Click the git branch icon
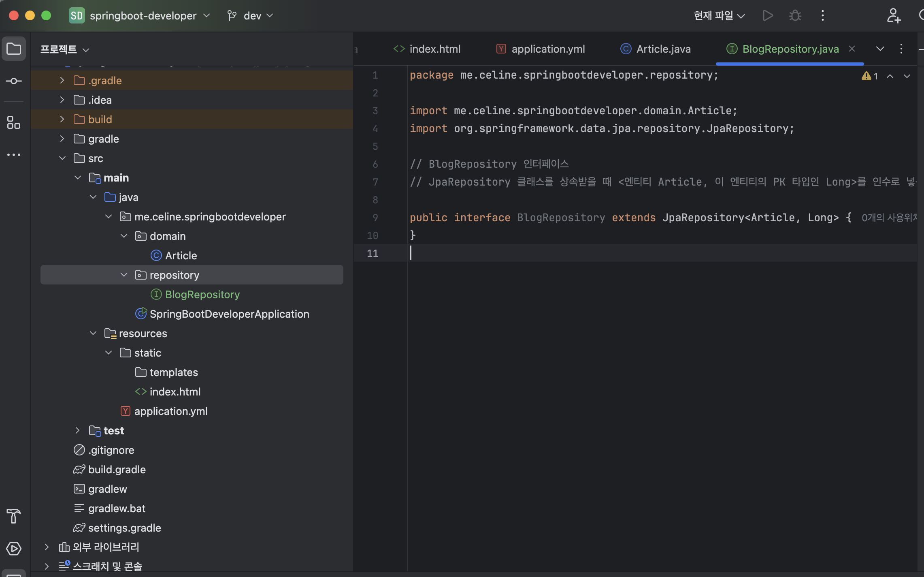This screenshot has height=577, width=924. coord(232,16)
